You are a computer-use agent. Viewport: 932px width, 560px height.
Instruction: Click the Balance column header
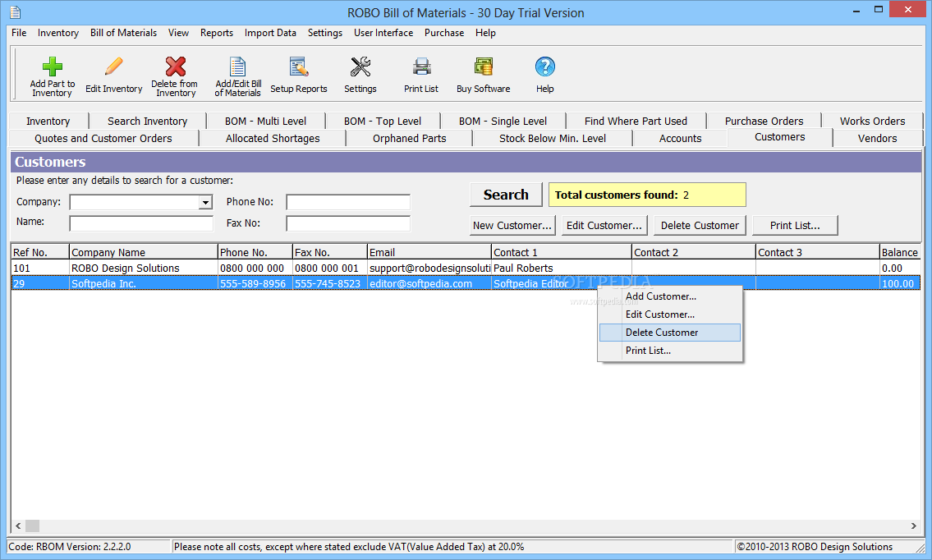pyautogui.click(x=900, y=252)
